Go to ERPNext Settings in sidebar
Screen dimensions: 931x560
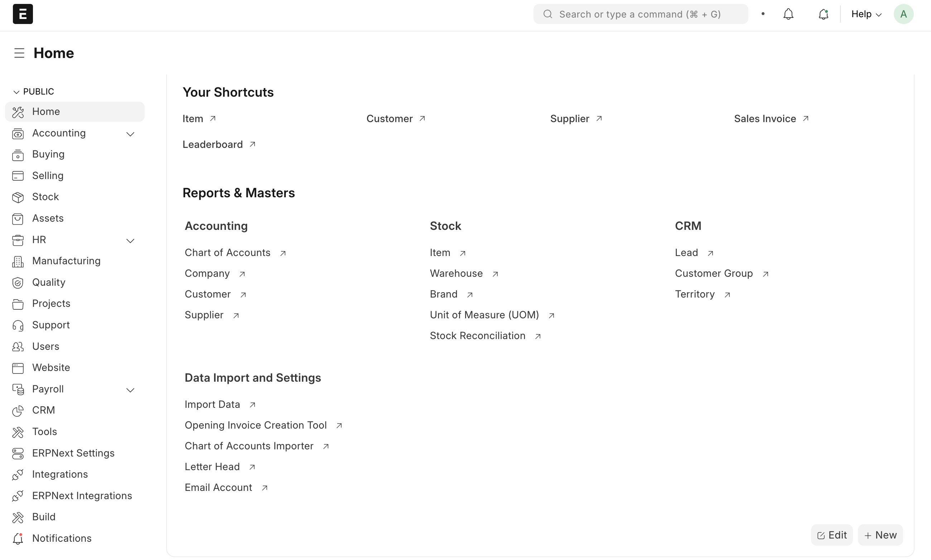(x=73, y=453)
